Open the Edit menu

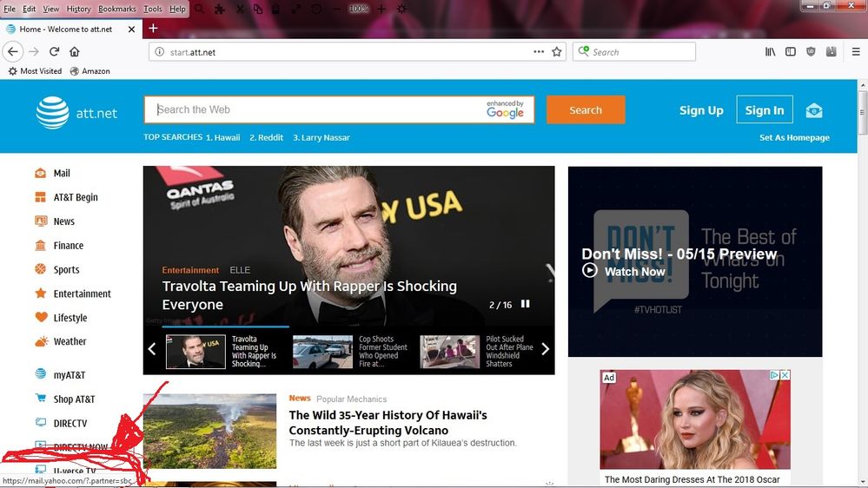pyautogui.click(x=29, y=9)
